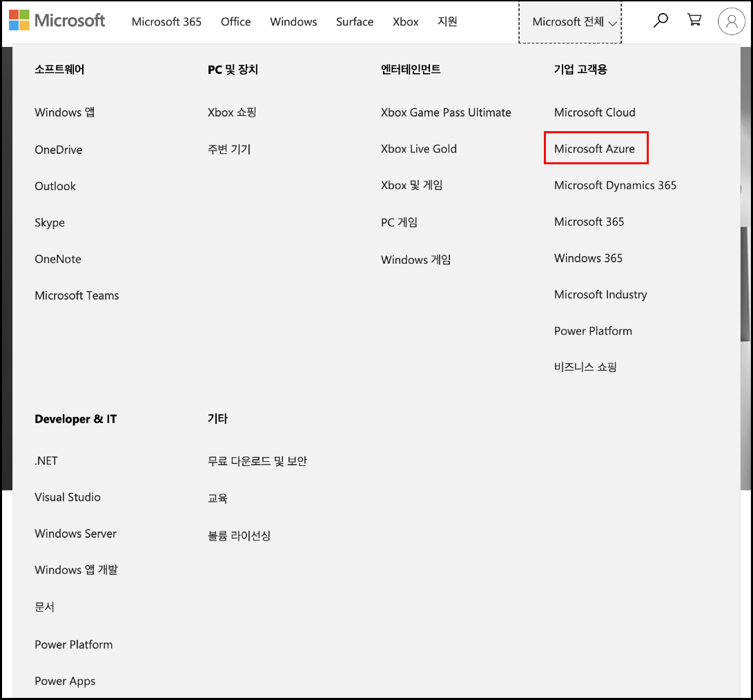Image resolution: width=753 pixels, height=700 pixels.
Task: Click the 엔터테인먼트 heading
Action: point(411,69)
